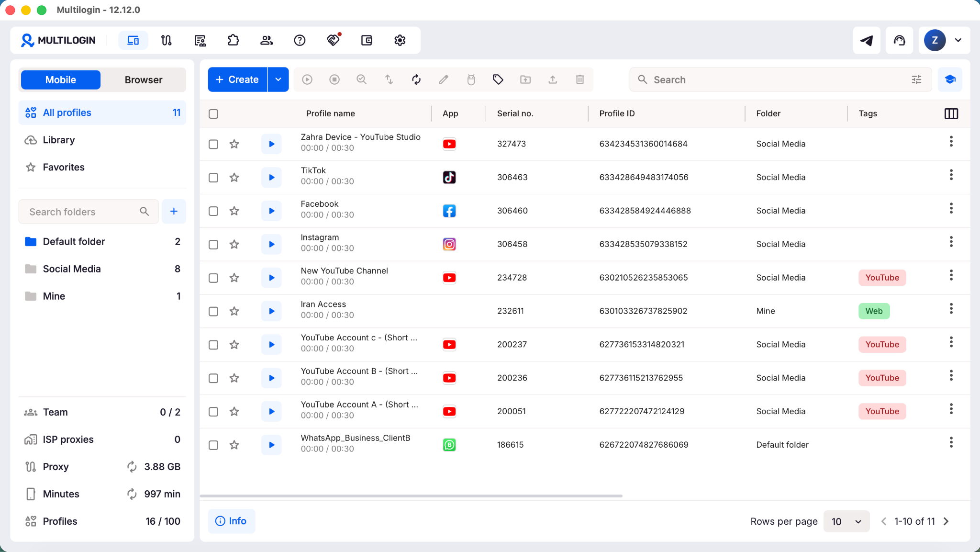Screen dimensions: 980x552
Task: Star the WhatsApp_Business_ClientB profile
Action: pos(234,445)
